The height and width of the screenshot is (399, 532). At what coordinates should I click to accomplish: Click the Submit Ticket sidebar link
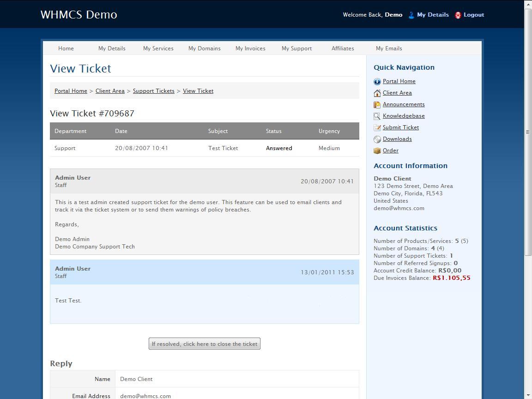pyautogui.click(x=401, y=127)
